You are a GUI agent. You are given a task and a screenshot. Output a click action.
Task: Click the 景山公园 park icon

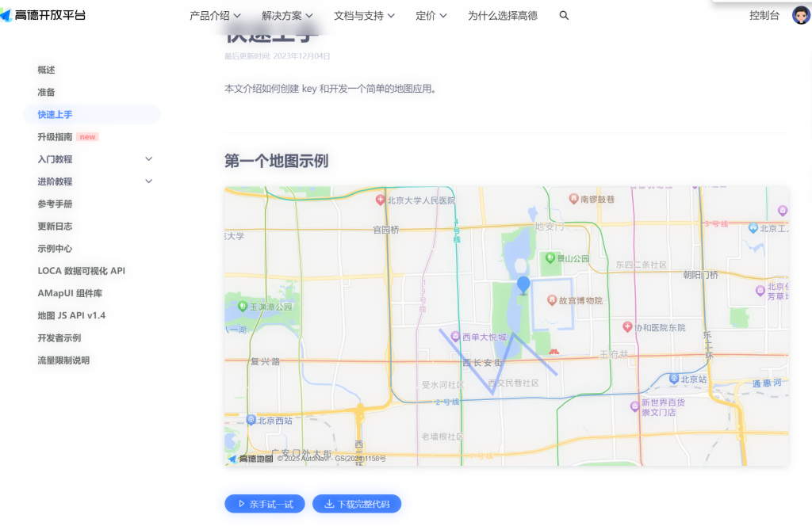pyautogui.click(x=550, y=257)
